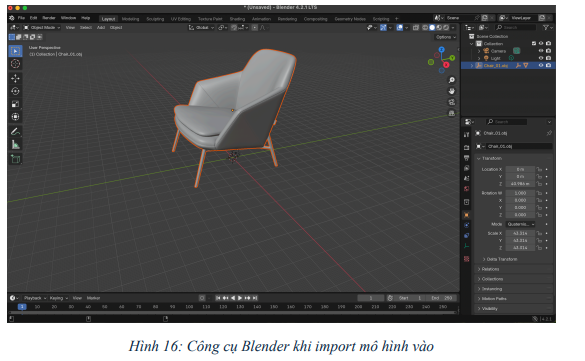Open the Scene properties tab icon
The height and width of the screenshot is (361, 585).
click(466, 178)
